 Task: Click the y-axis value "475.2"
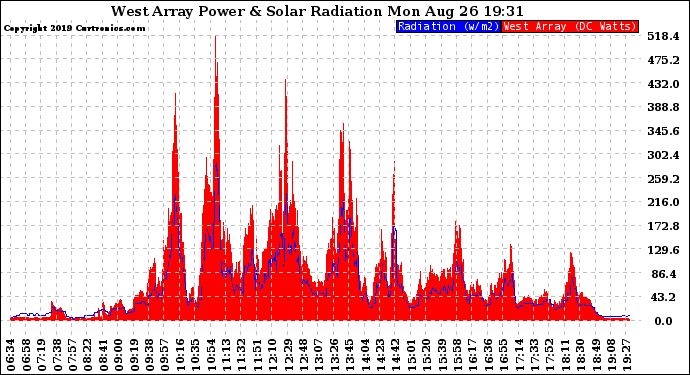[663, 60]
